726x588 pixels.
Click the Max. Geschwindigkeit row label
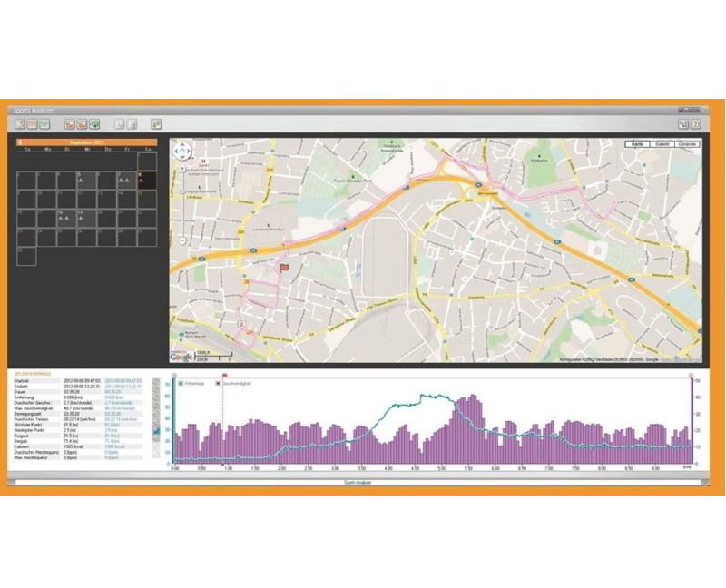pyautogui.click(x=34, y=408)
